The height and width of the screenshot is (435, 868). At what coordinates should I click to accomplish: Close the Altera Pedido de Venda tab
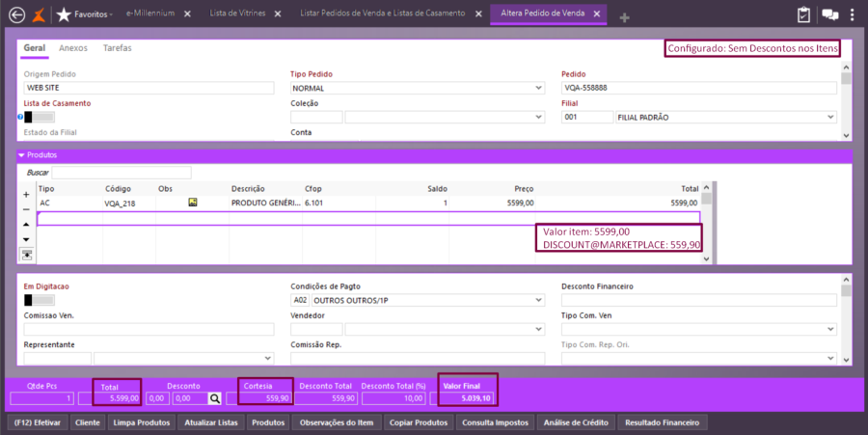pyautogui.click(x=597, y=14)
